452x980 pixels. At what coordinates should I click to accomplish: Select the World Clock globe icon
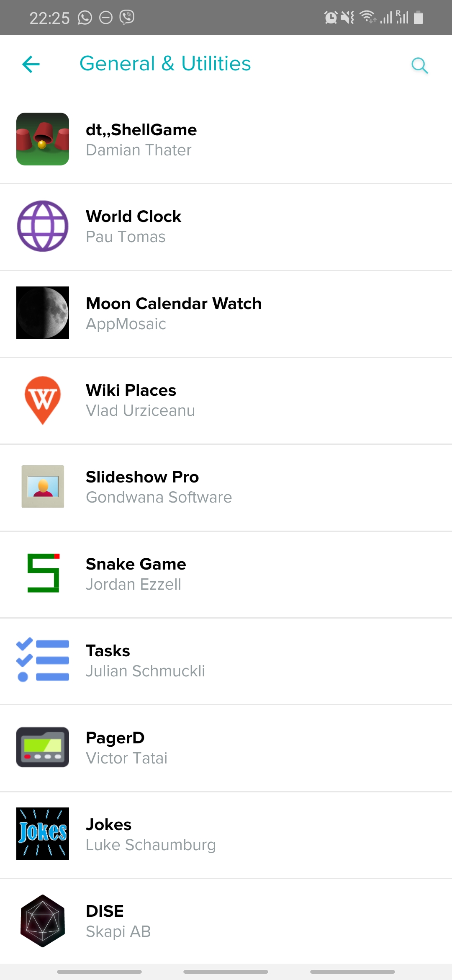tap(43, 226)
